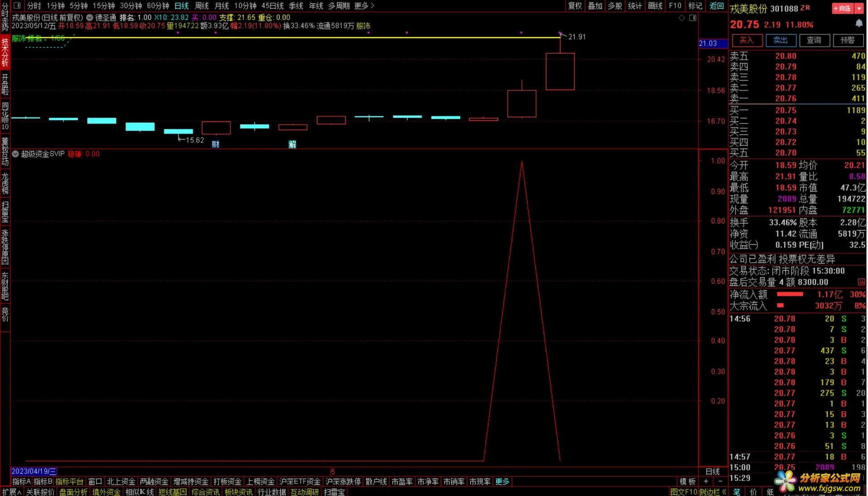Open F10 company info
The image size is (868, 496).
[x=675, y=6]
